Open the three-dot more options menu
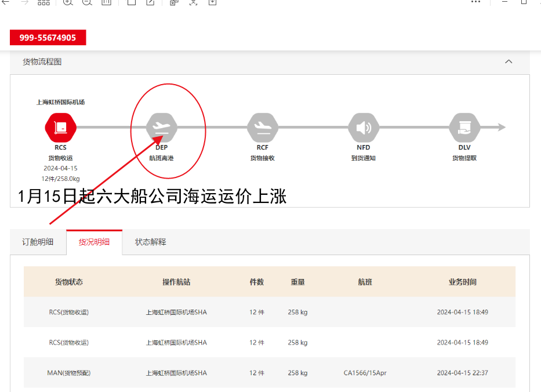The image size is (541, 392). click(475, 2)
